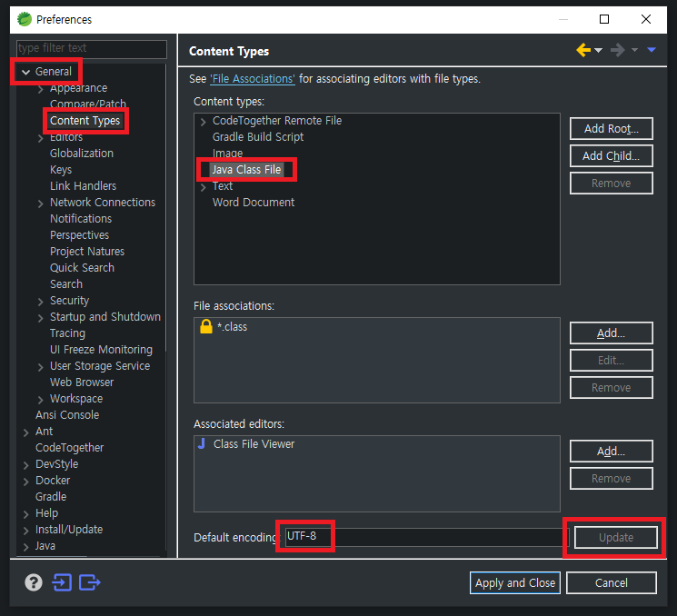Click Apply and Close

[515, 582]
